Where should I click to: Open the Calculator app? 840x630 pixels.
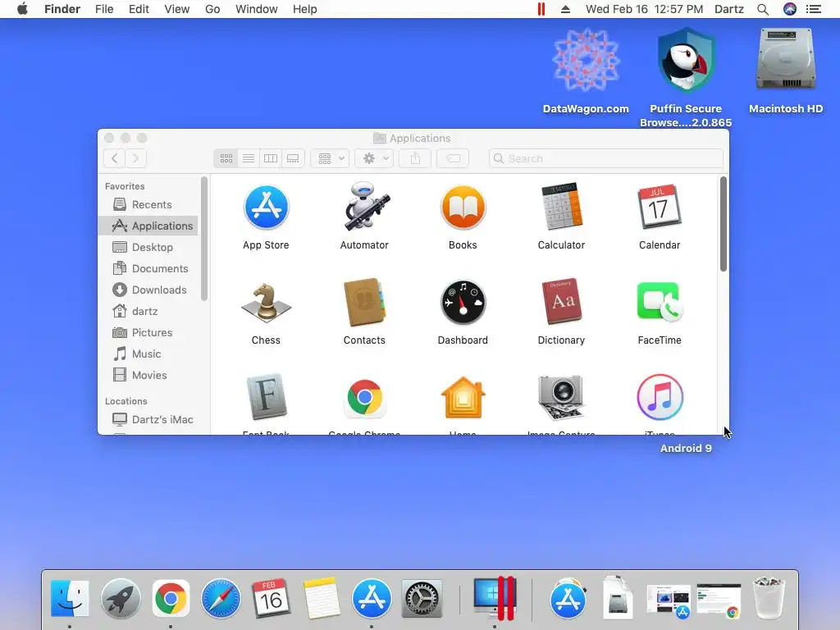pos(561,207)
